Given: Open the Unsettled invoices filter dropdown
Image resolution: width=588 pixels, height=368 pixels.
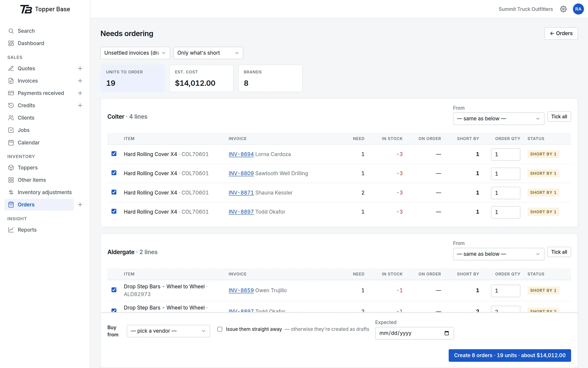Looking at the screenshot, I should (x=135, y=53).
